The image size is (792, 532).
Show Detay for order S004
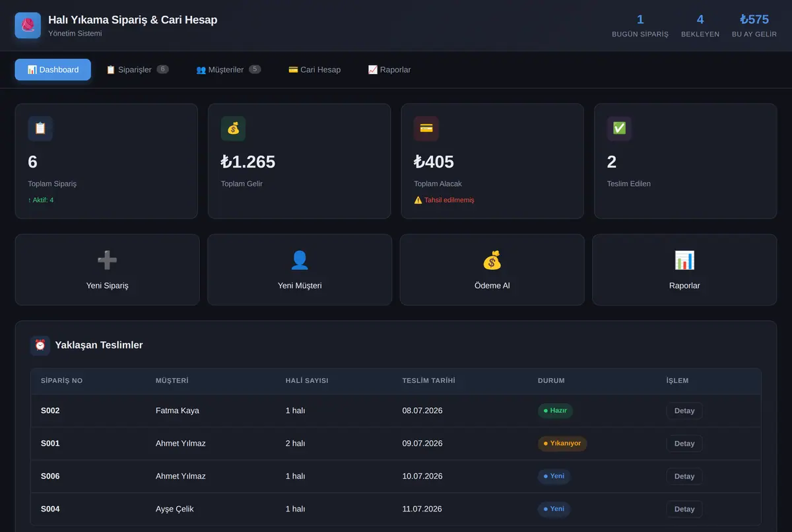click(x=684, y=509)
